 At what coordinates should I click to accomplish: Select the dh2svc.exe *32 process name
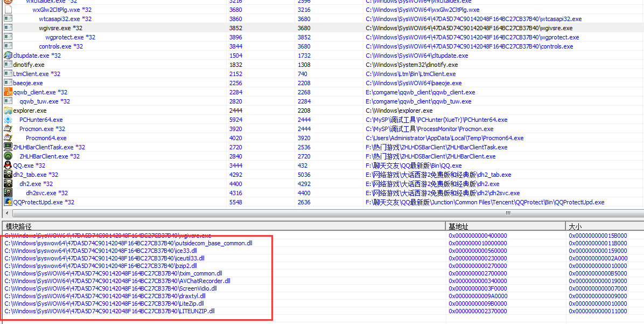[47, 193]
